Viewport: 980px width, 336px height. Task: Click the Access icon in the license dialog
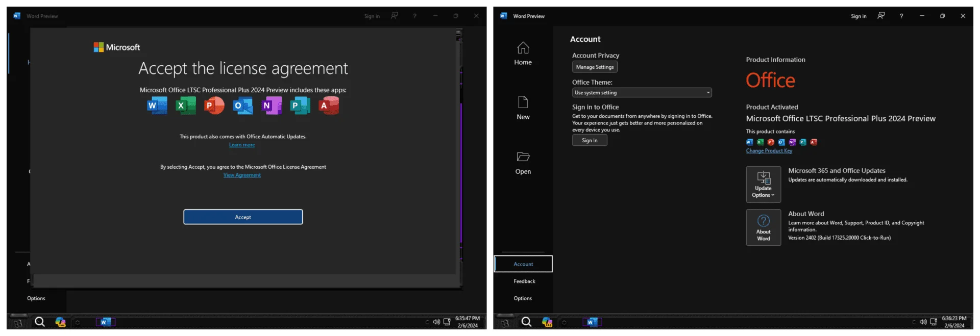pos(329,106)
